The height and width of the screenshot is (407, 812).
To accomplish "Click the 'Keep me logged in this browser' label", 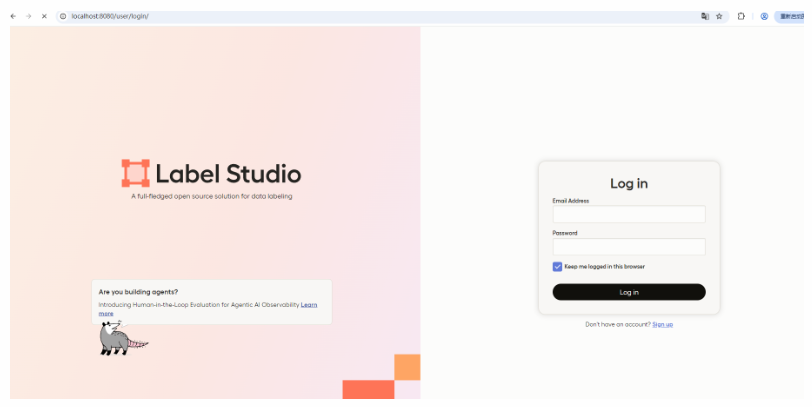I will pos(604,267).
